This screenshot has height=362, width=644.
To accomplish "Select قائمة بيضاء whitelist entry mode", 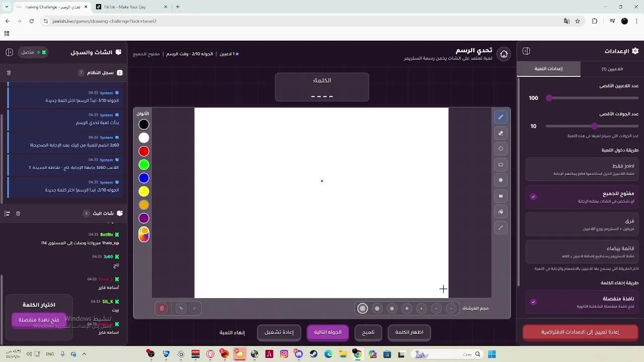I will 582,252.
